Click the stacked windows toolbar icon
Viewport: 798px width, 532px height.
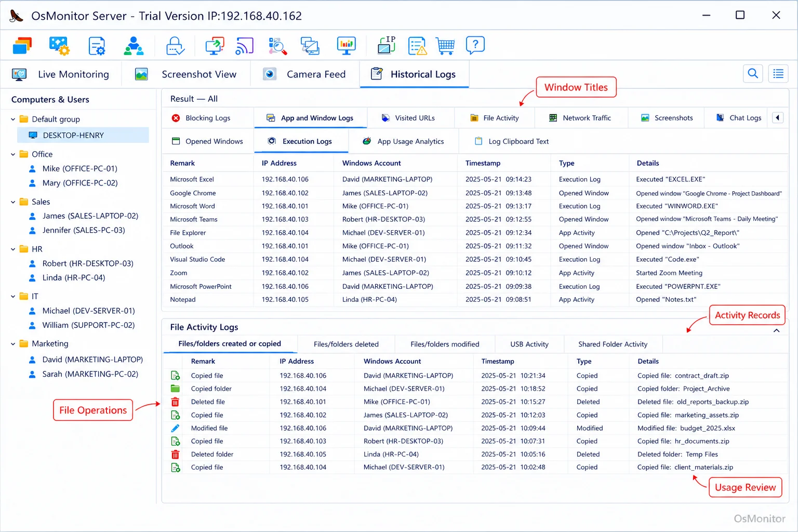[22, 46]
